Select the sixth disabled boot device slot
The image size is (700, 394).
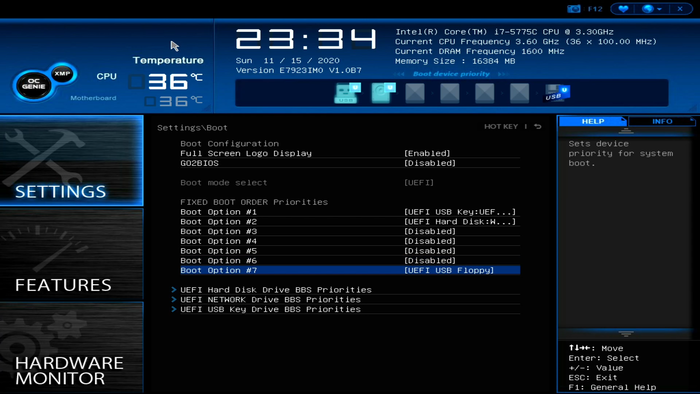click(x=519, y=93)
